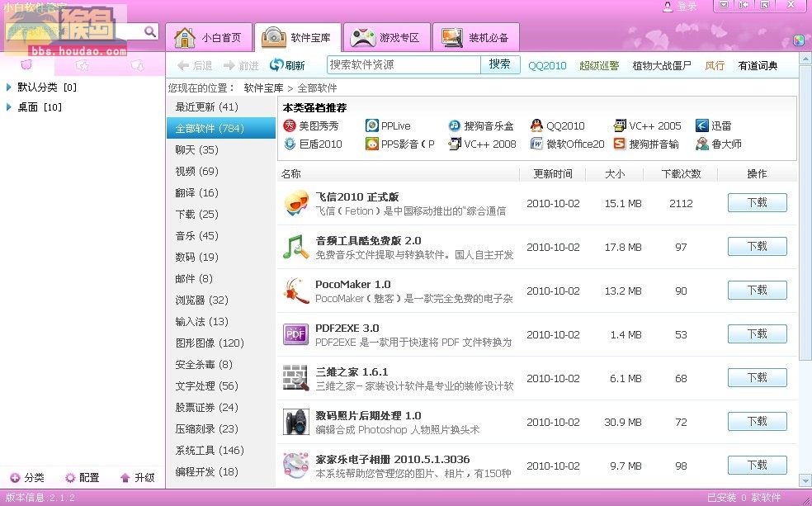Image resolution: width=812 pixels, height=506 pixels.
Task: Click the 音频工具酷 music note icon
Action: click(296, 247)
